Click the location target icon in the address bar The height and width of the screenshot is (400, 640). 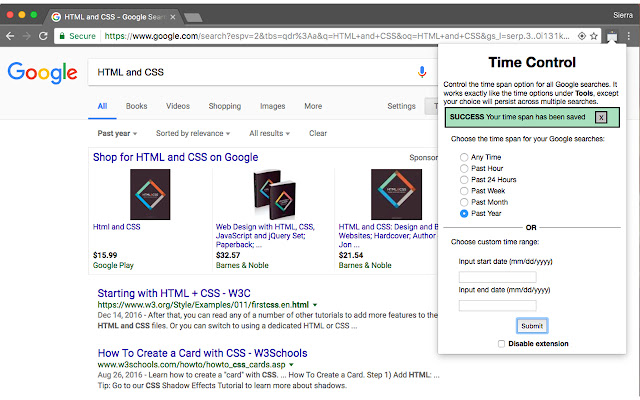(582, 36)
